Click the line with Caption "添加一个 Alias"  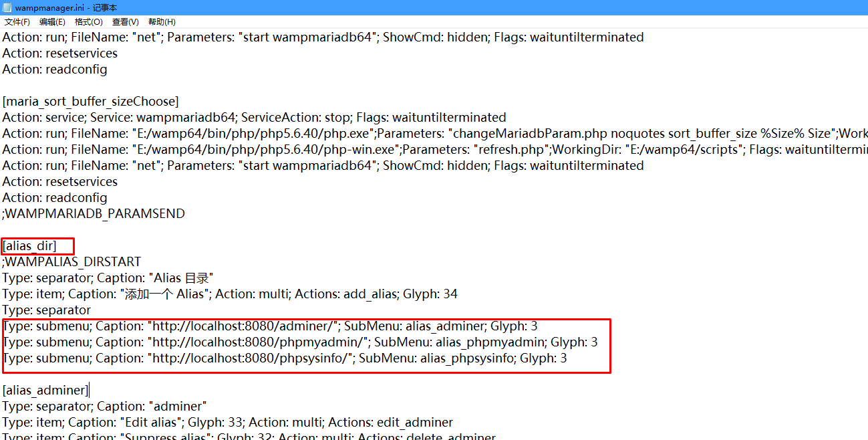pos(230,294)
